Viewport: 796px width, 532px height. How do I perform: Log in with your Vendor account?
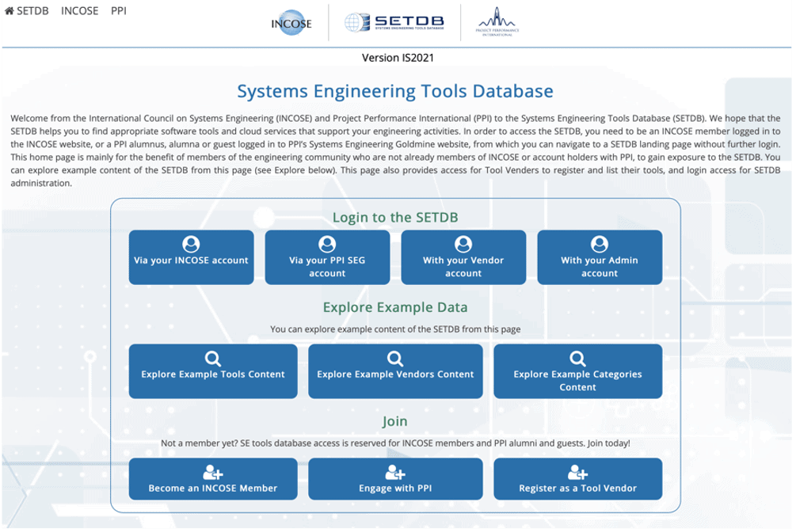(x=463, y=257)
